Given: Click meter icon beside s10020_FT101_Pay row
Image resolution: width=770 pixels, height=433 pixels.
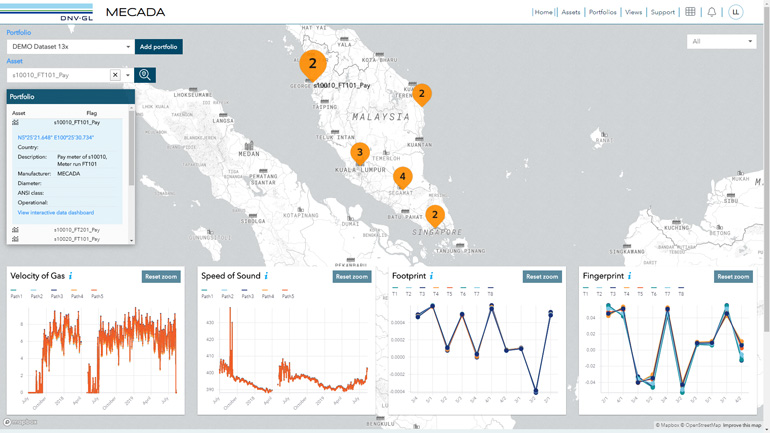Looking at the screenshot, I should coord(15,239).
